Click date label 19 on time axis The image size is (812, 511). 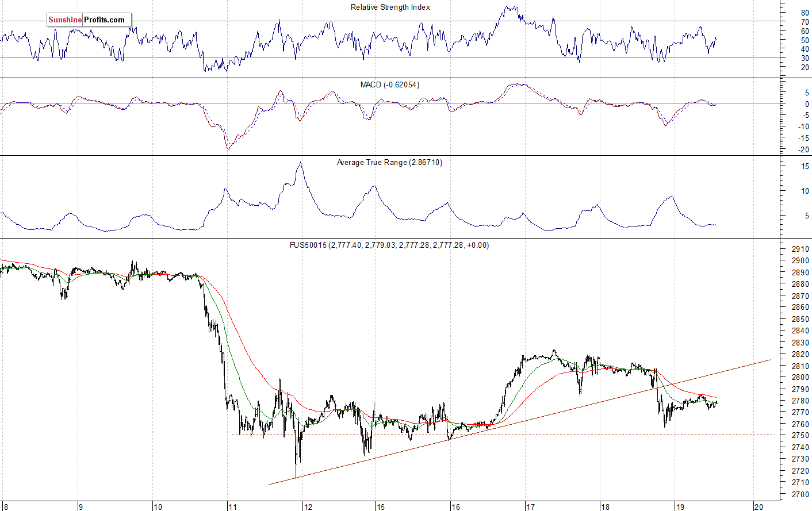coord(680,507)
